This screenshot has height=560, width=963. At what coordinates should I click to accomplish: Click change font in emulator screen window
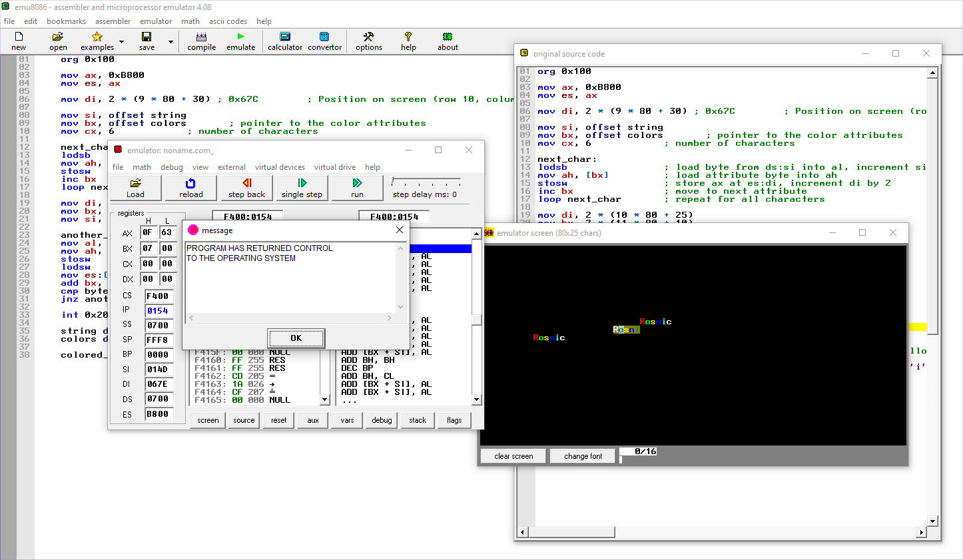click(583, 456)
